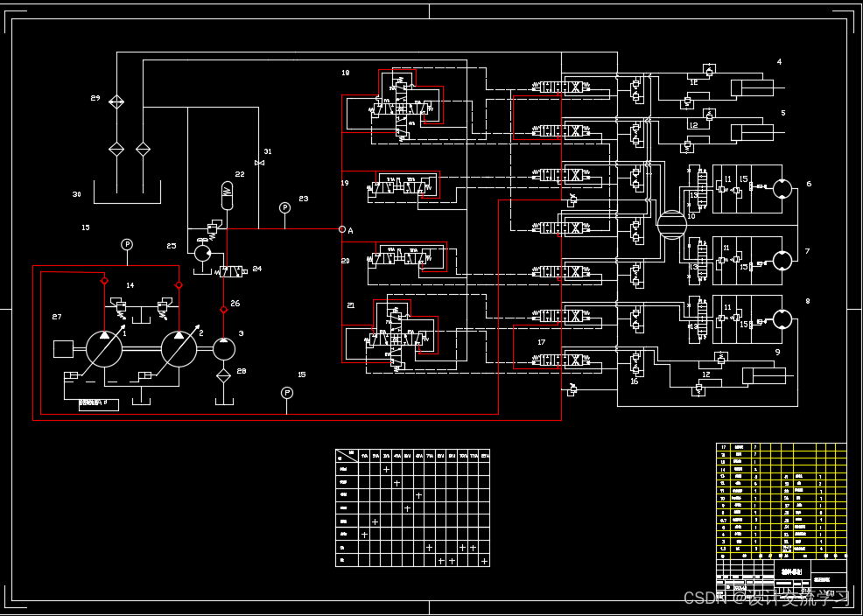Click the number label "10"
Viewport: 863px width, 616px height.
point(691,216)
